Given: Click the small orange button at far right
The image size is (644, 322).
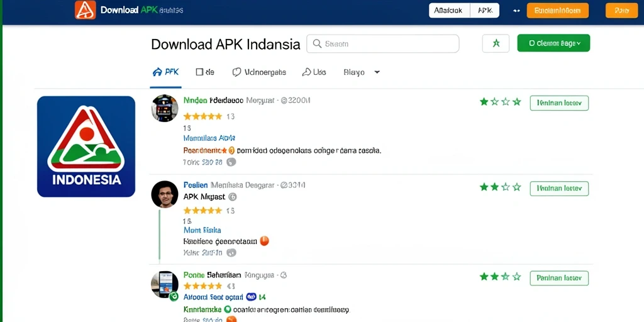Looking at the screenshot, I should pos(622,11).
